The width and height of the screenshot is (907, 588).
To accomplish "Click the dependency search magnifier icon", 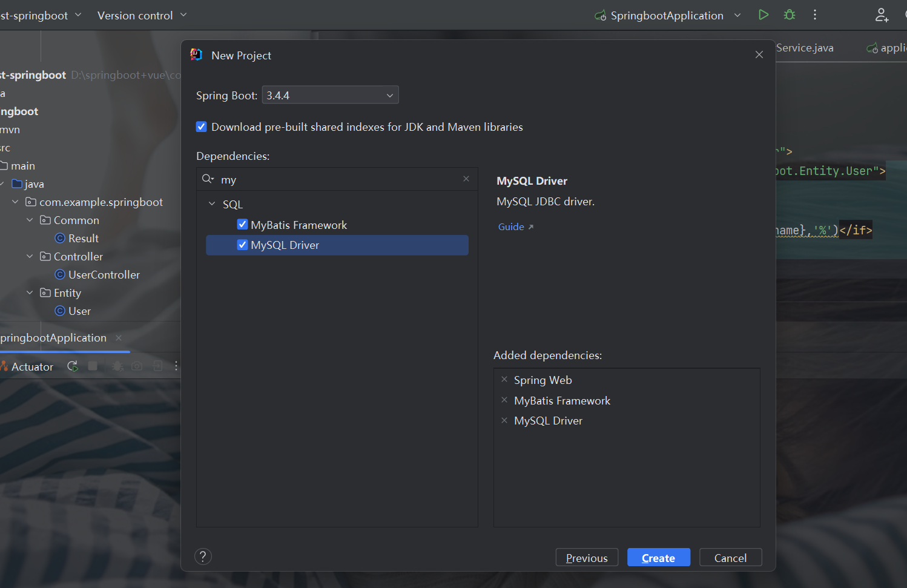I will [x=208, y=179].
